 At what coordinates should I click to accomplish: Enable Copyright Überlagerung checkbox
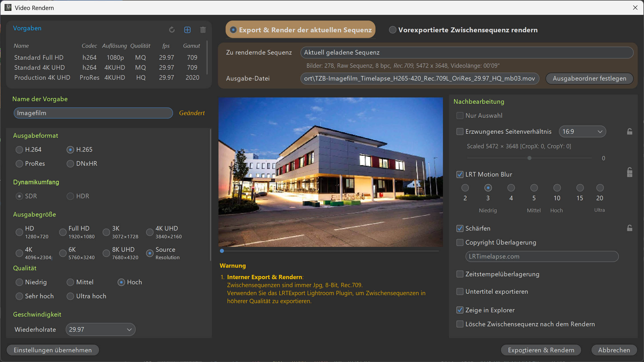pos(460,242)
